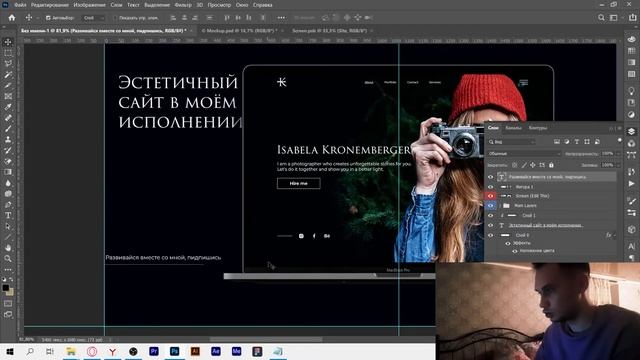Switch to the Контуры panel tab
This screenshot has height=360, width=640.
coord(538,128)
